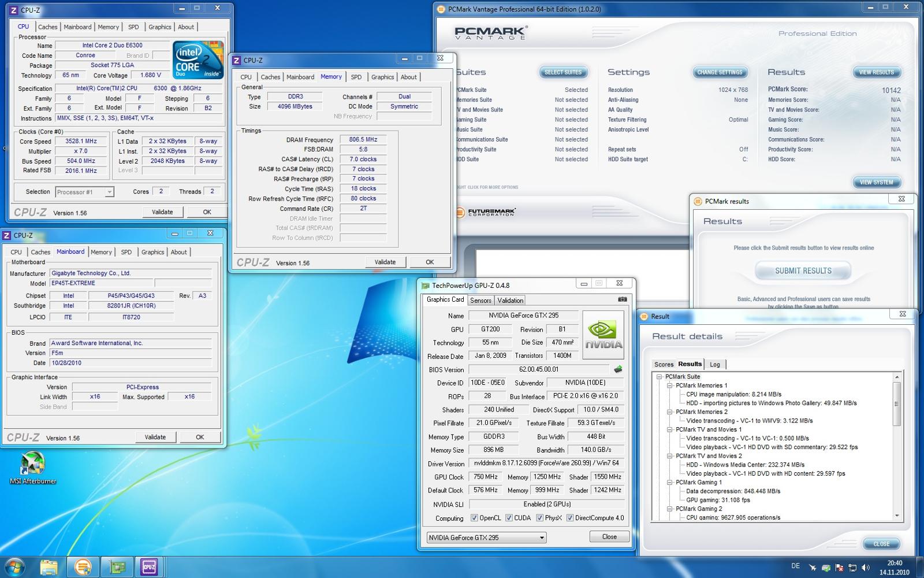This screenshot has height=578, width=924.
Task: Open the Scores tab in Result details
Action: tap(664, 364)
